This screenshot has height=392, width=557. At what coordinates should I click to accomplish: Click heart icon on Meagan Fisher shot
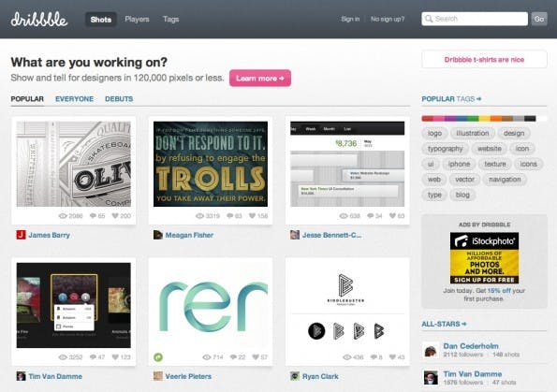point(252,215)
